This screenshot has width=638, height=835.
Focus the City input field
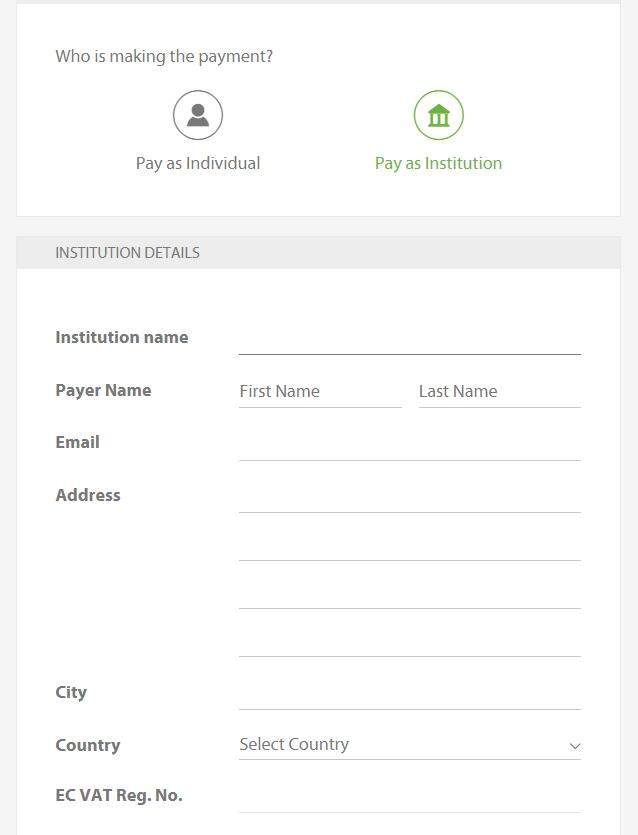coord(409,693)
